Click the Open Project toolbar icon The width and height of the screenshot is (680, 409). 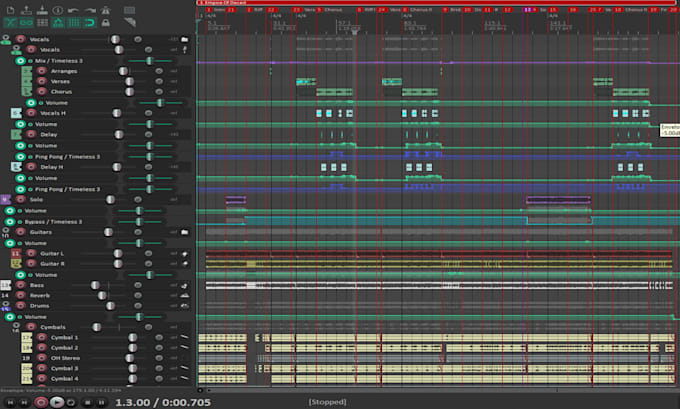(26, 10)
